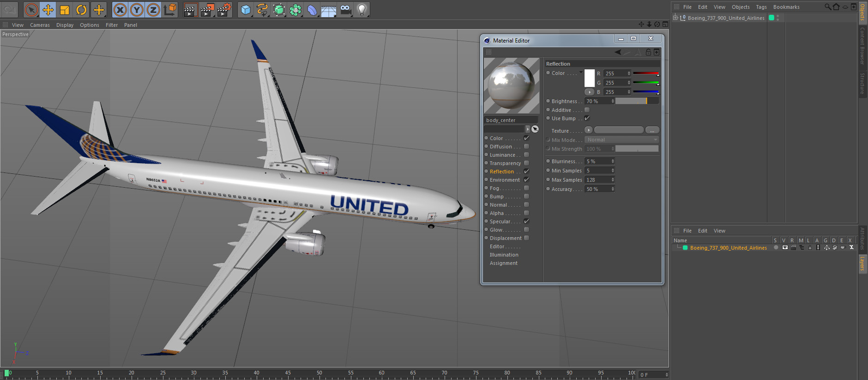This screenshot has height=380, width=868.
Task: Switch to the Layers side tab
Action: tap(862, 264)
